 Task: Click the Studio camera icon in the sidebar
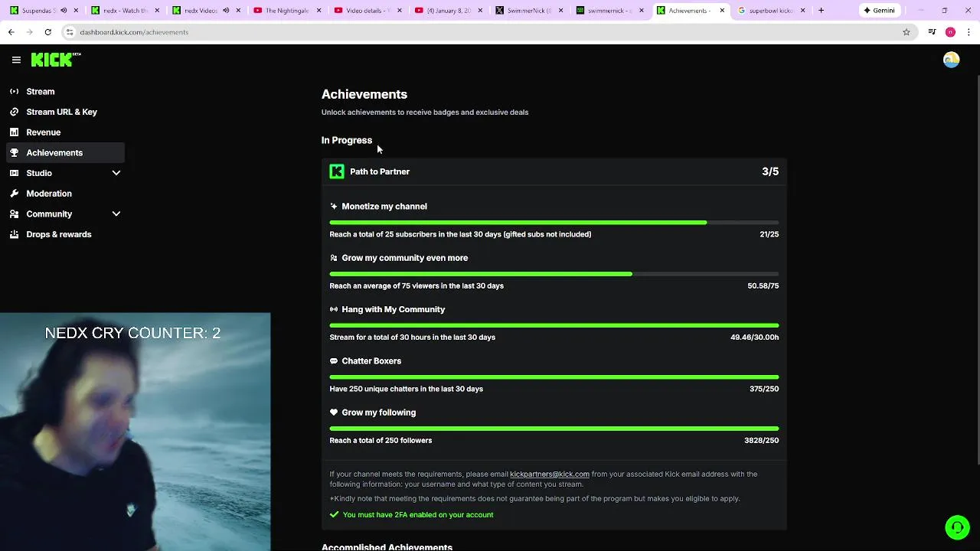(14, 173)
